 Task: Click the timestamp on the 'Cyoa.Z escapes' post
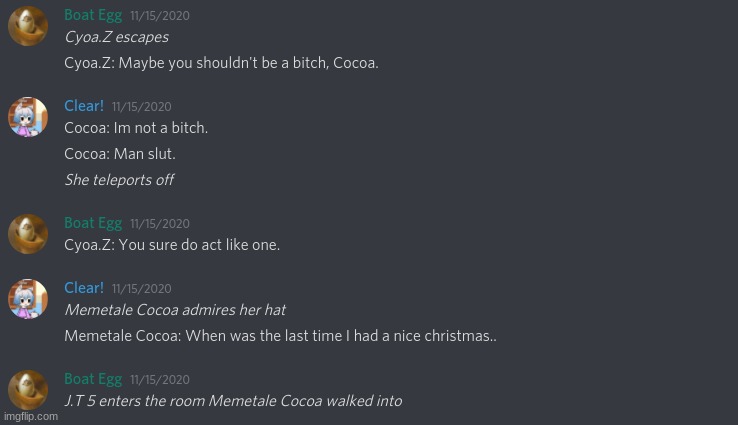160,16
